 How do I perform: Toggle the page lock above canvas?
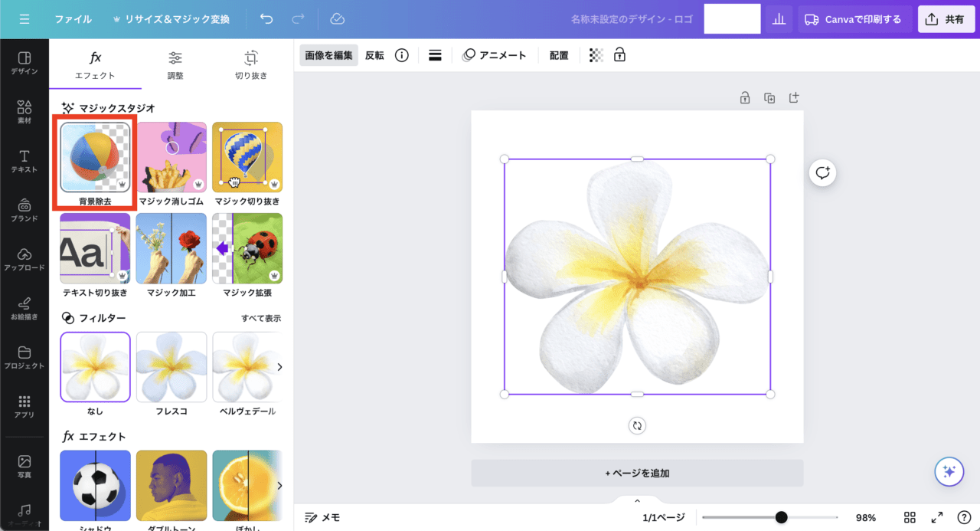(744, 98)
